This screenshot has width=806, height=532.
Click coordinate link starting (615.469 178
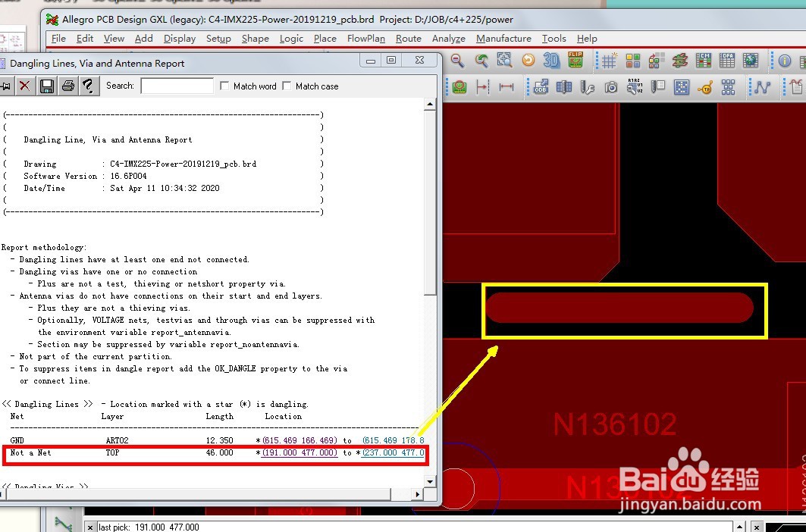[394, 440]
